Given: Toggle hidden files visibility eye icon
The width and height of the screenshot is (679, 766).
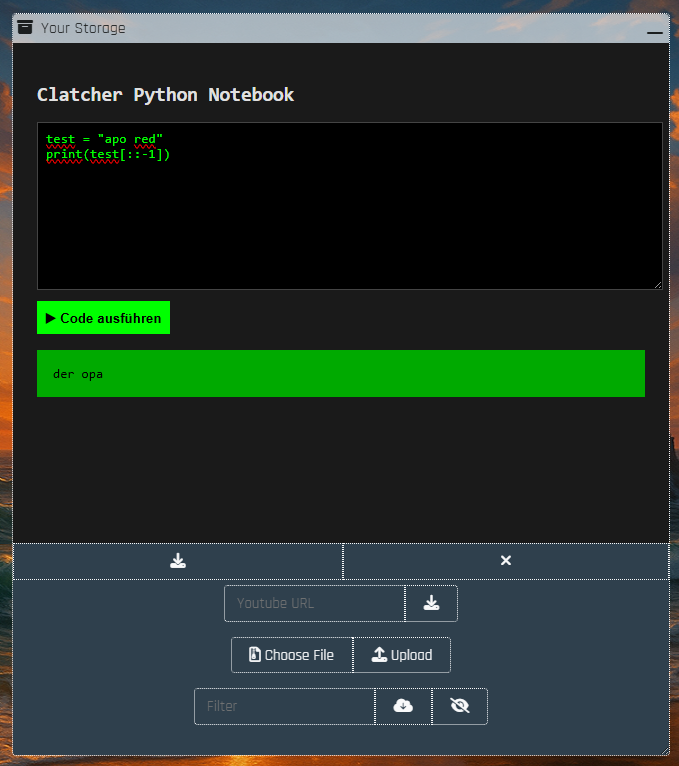Looking at the screenshot, I should (x=460, y=706).
